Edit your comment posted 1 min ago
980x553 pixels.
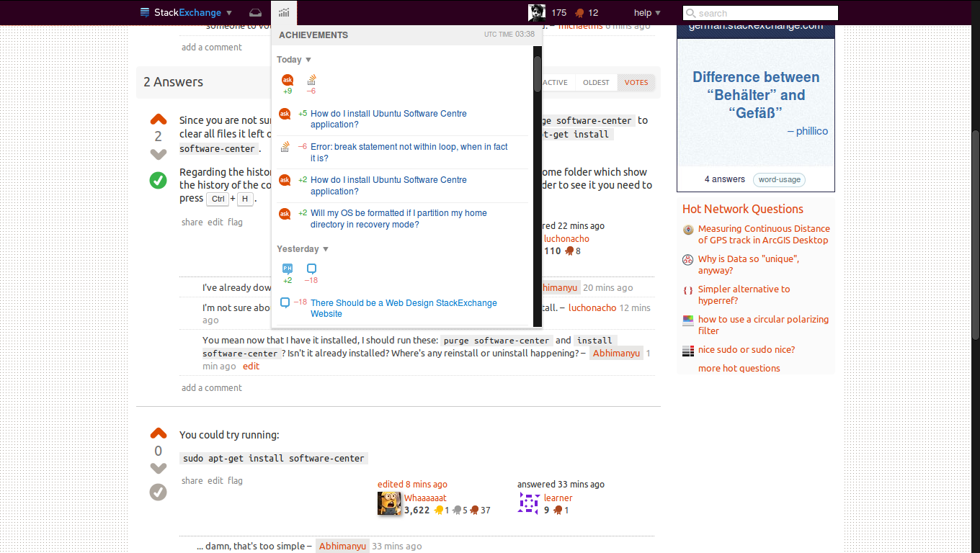[251, 367]
